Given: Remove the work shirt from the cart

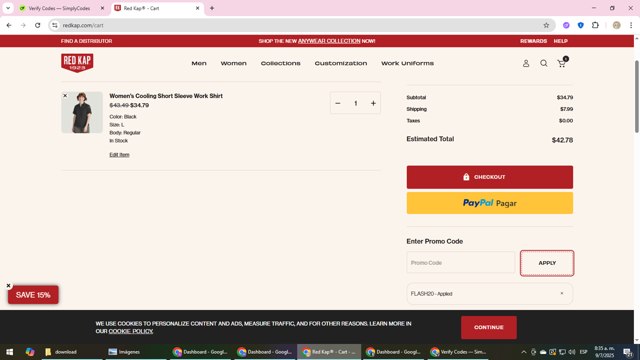Looking at the screenshot, I should (x=65, y=96).
